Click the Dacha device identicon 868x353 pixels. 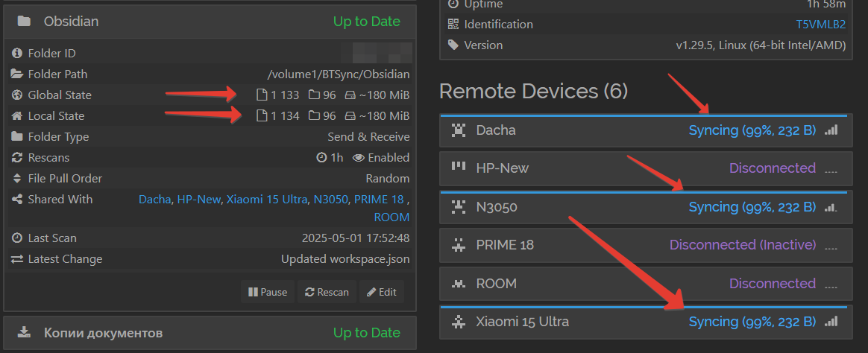[458, 130]
